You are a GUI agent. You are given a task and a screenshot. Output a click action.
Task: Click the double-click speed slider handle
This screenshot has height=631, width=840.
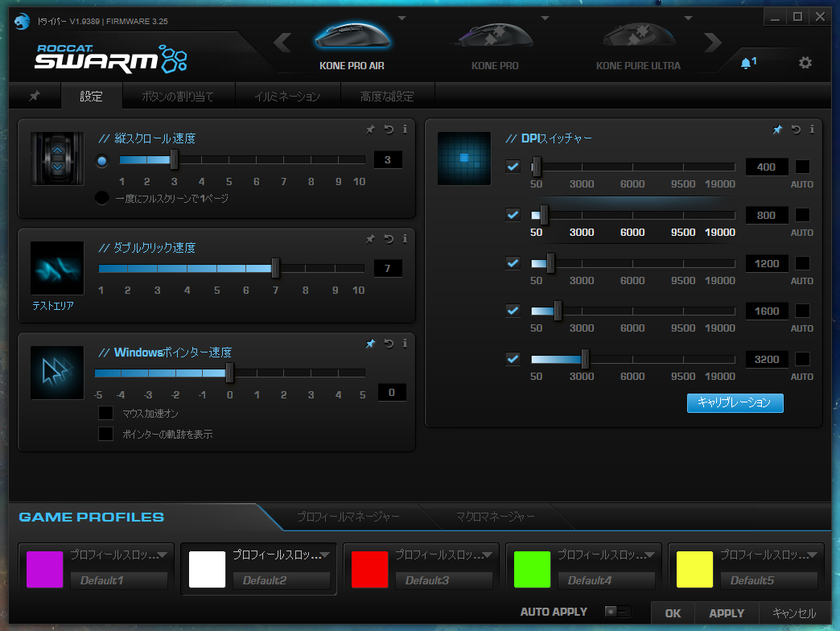click(275, 268)
